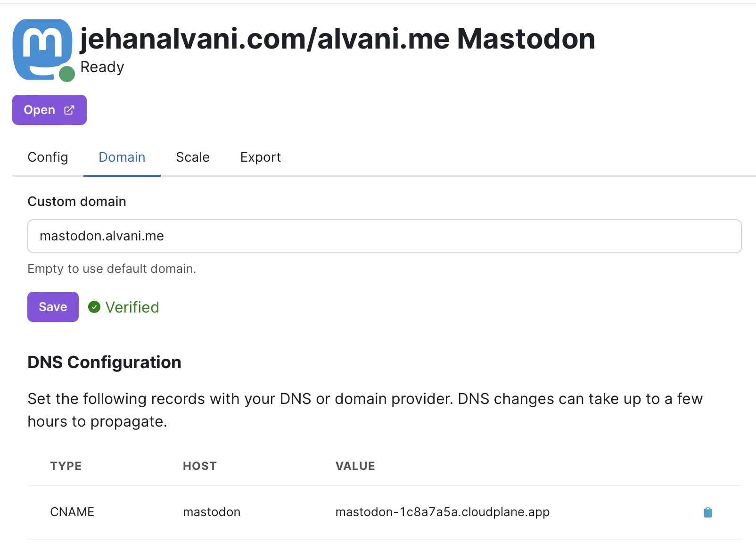Click the TYPE column header

coord(66,466)
